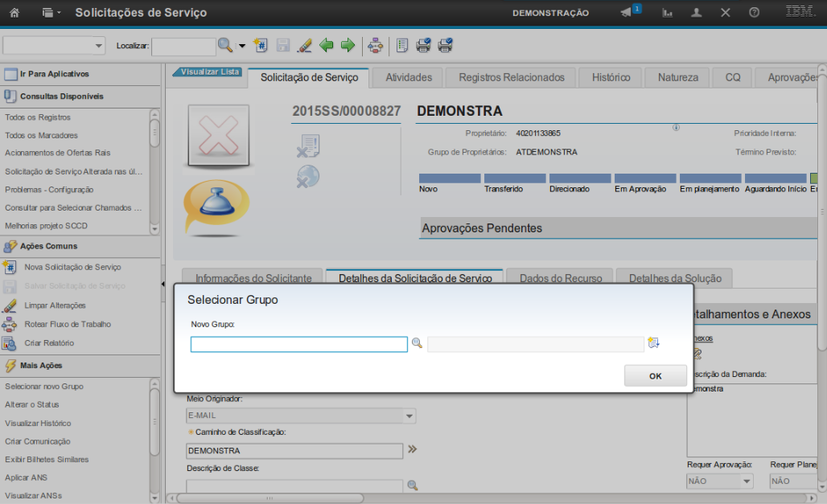
Task: Open the Requer Aprovação dropdown
Action: [747, 481]
